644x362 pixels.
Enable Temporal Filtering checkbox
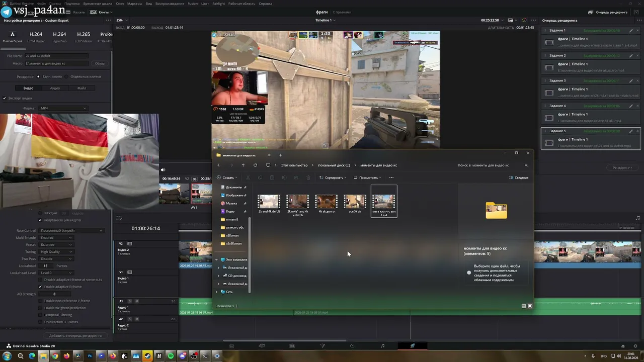(x=40, y=315)
